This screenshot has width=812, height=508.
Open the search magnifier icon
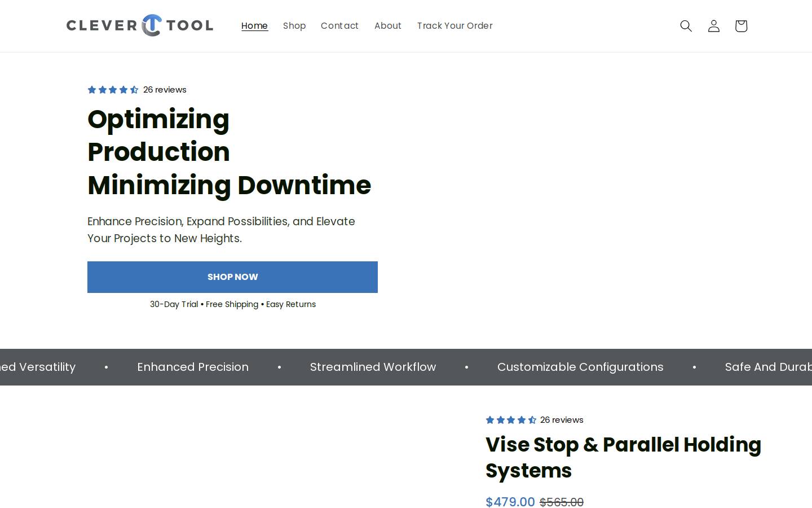(686, 26)
